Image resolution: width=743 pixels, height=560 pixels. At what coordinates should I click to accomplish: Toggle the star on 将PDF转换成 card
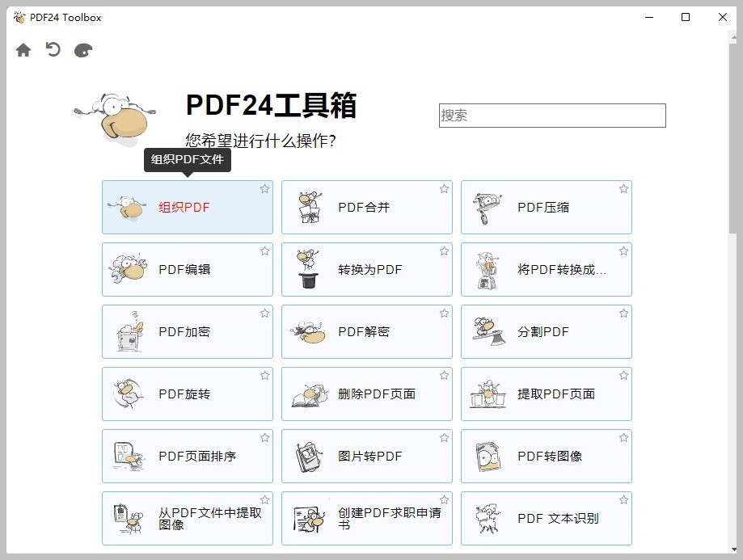(623, 251)
